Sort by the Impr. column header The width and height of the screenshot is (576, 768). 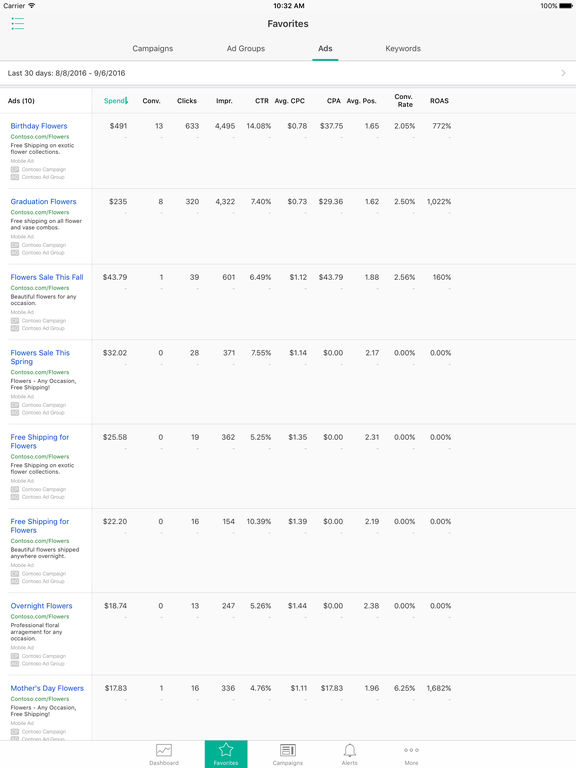(x=224, y=101)
